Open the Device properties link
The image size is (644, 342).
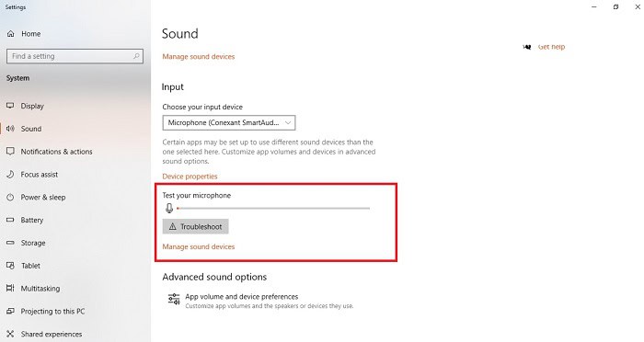[190, 177]
